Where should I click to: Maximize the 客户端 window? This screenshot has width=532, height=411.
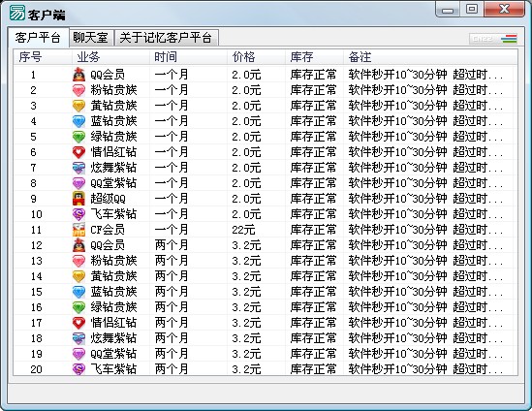(472, 10)
